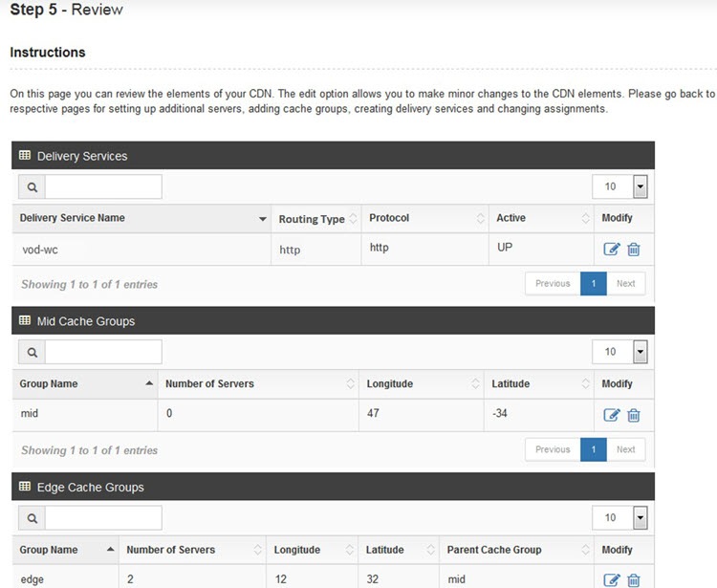The height and width of the screenshot is (588, 717).
Task: Click the Delivery Services search magnifier icon
Action: point(32,187)
